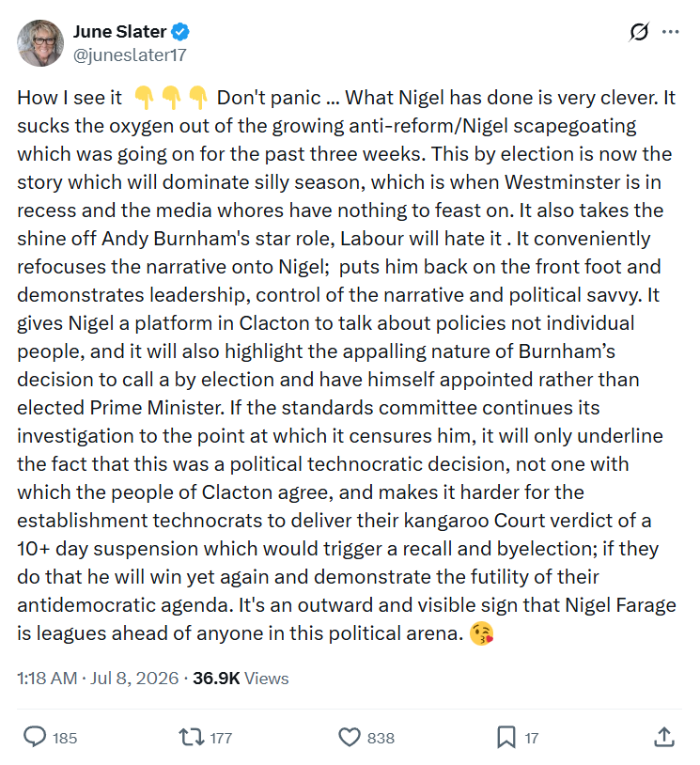The image size is (700, 765).
Task: Click the repost arrows icon
Action: pyautogui.click(x=192, y=737)
